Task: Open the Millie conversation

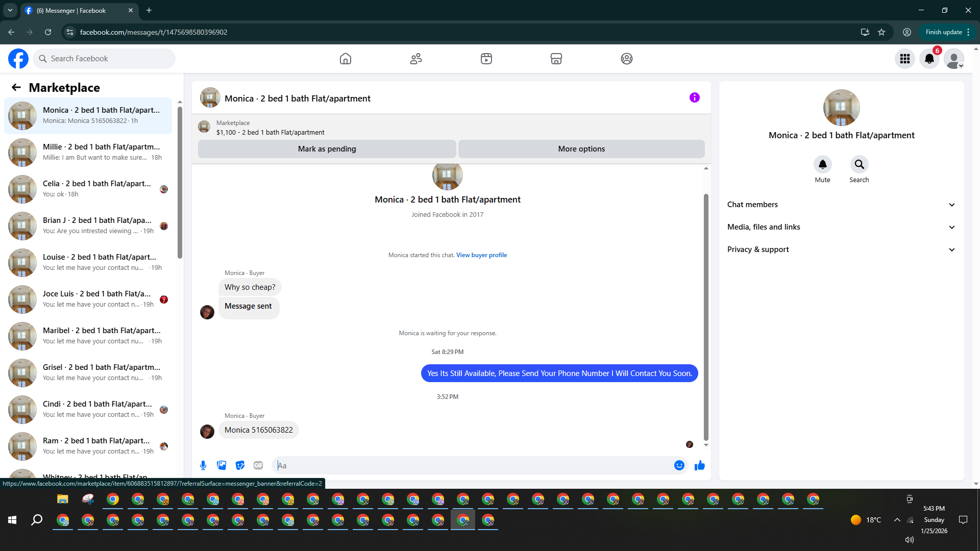Action: pos(88,152)
